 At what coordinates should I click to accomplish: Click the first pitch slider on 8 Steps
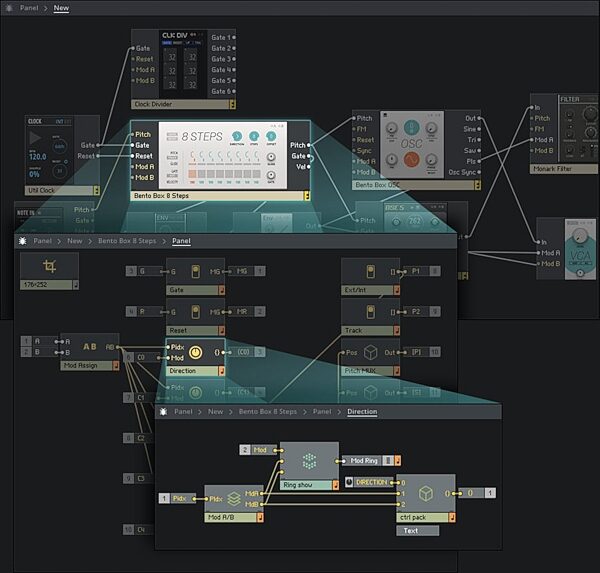click(192, 157)
